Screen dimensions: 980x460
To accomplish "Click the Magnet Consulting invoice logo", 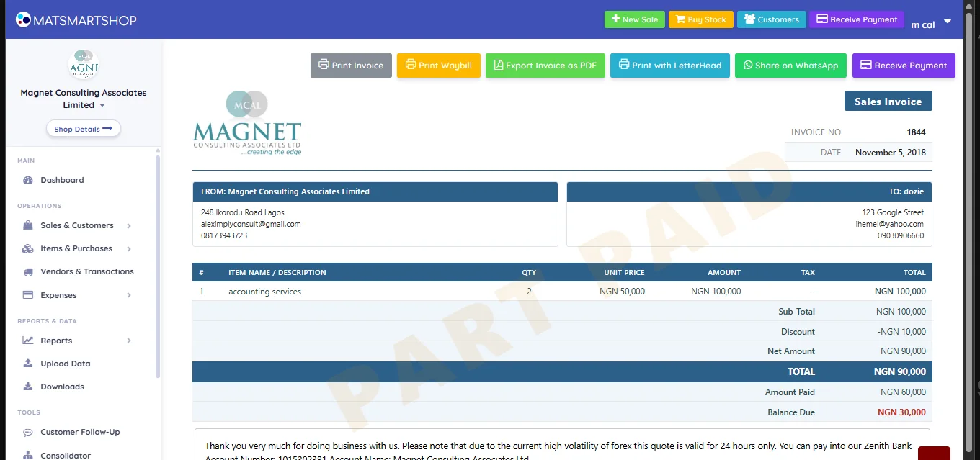I will click(x=247, y=123).
